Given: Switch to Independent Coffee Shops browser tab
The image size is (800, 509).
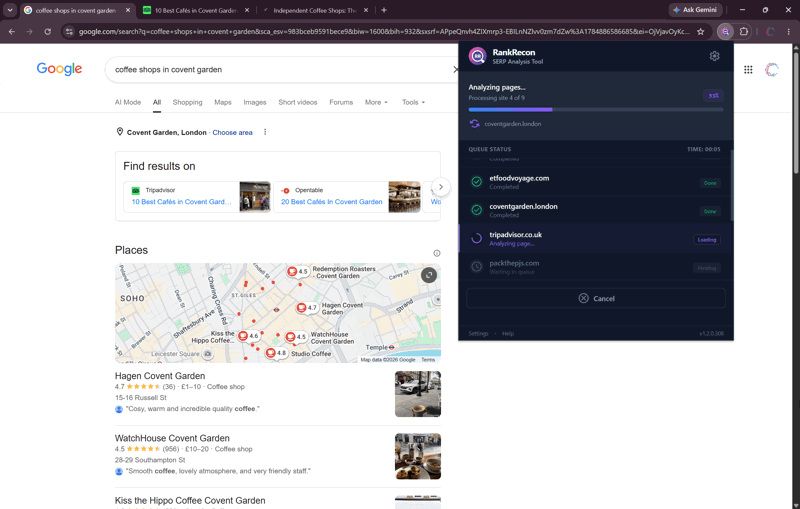Looking at the screenshot, I should [x=315, y=10].
